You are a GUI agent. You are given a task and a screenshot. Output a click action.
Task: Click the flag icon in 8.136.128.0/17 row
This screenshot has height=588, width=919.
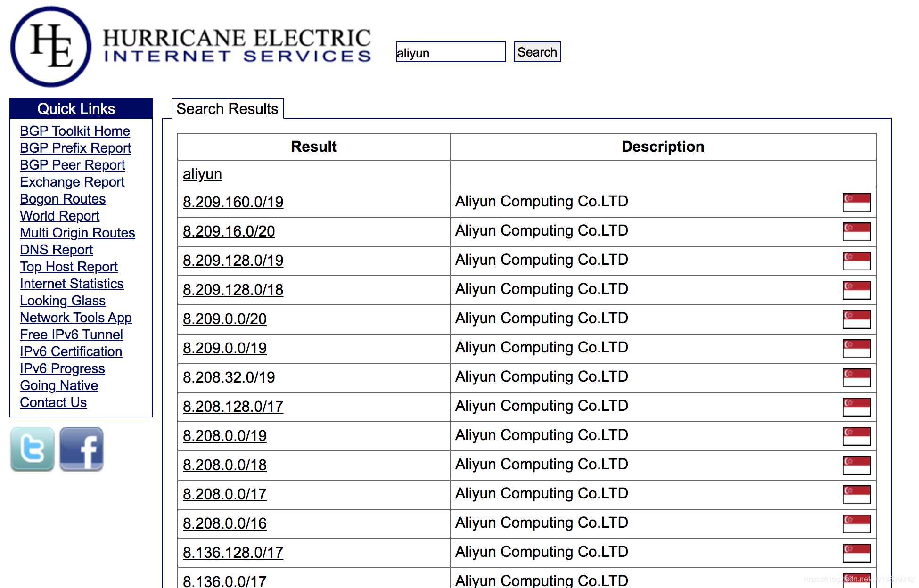[x=856, y=553]
